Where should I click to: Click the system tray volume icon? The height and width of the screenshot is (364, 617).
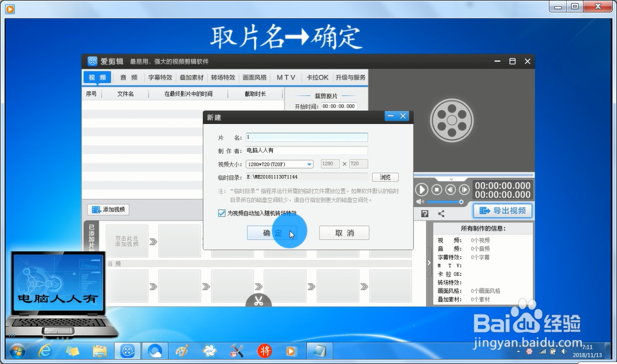(x=564, y=351)
